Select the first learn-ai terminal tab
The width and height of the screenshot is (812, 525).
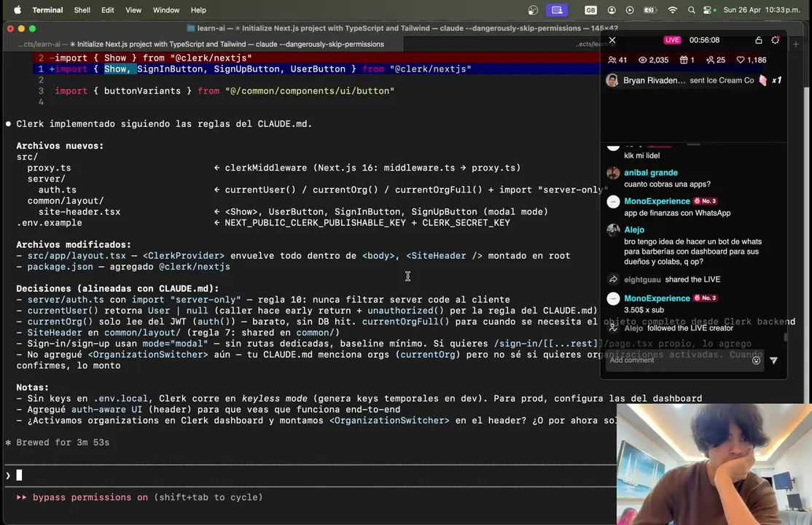[203, 44]
